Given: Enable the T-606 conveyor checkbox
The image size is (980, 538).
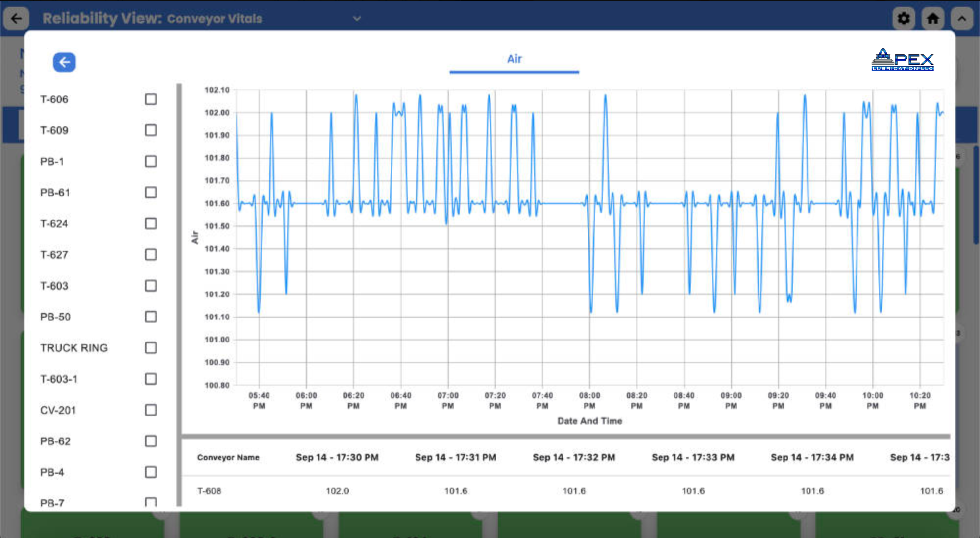Looking at the screenshot, I should click(151, 99).
